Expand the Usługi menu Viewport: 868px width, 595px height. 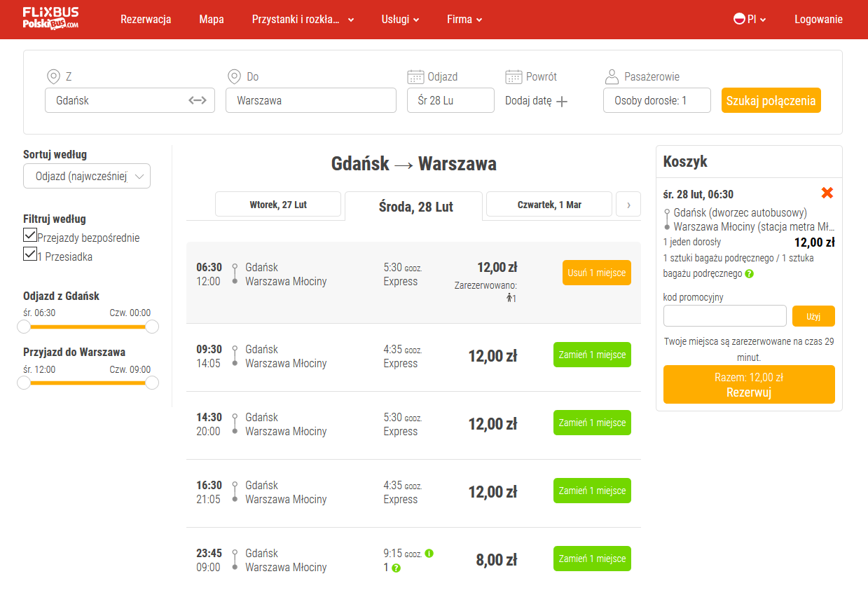tap(400, 20)
